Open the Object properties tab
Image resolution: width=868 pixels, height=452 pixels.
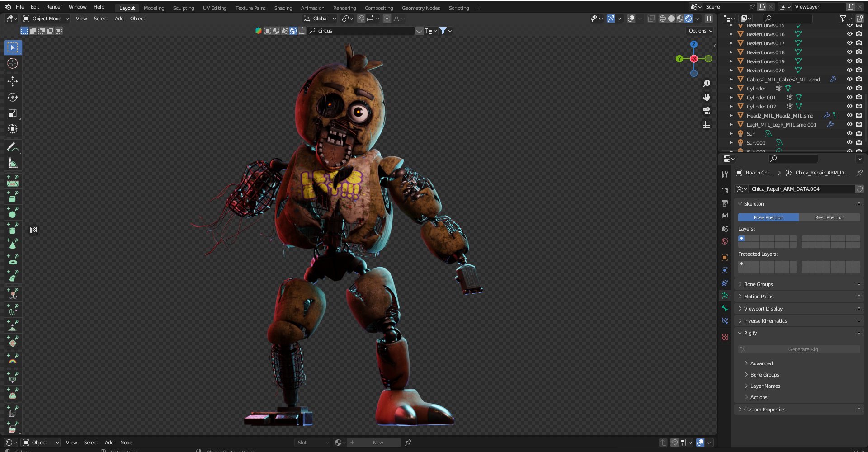[725, 258]
